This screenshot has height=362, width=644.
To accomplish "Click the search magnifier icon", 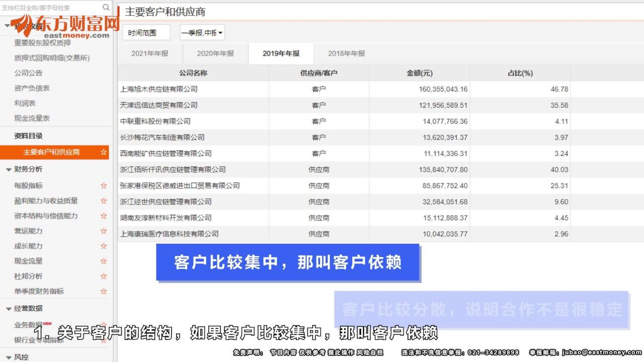I will tap(106, 8).
